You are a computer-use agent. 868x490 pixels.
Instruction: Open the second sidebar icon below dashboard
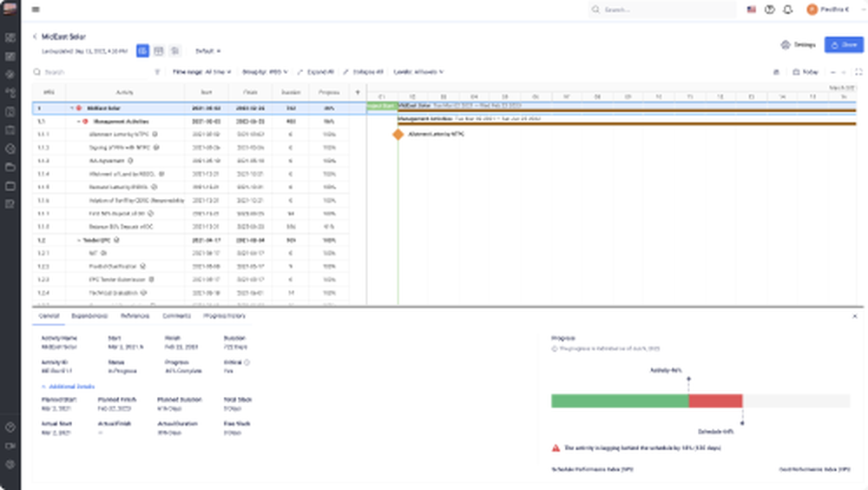click(10, 56)
